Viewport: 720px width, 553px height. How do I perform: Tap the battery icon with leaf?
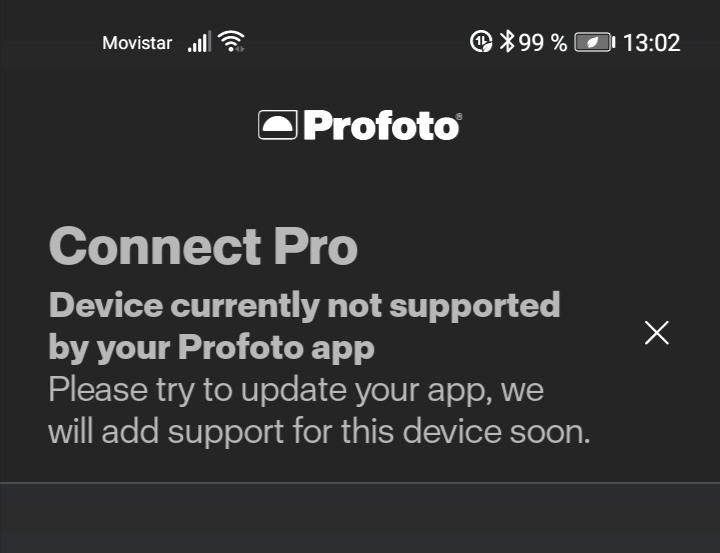[x=594, y=42]
